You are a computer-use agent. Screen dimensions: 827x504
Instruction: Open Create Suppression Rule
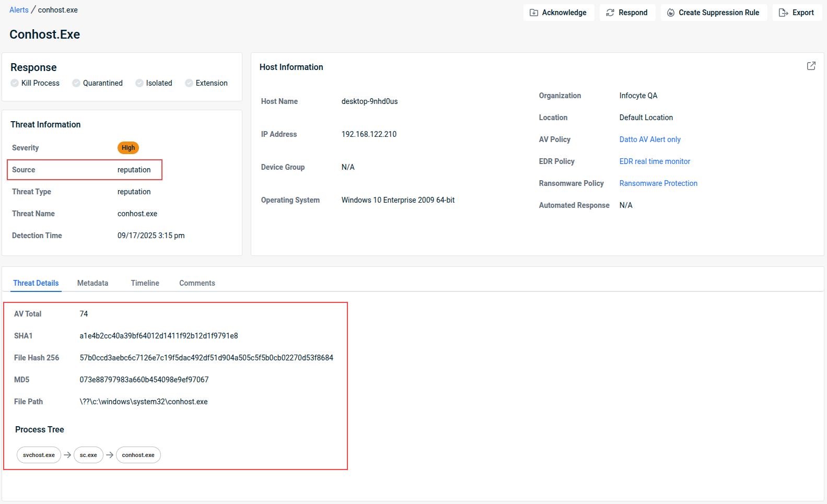(x=713, y=13)
